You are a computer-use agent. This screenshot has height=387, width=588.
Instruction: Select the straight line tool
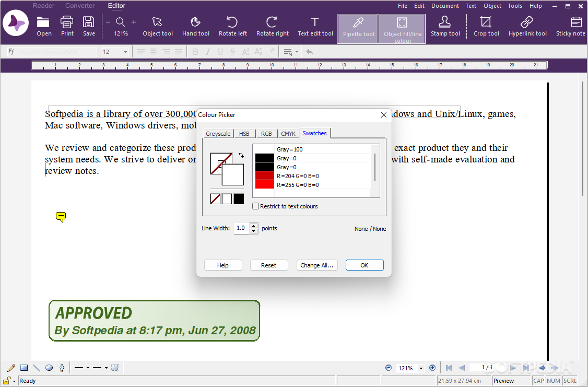pyautogui.click(x=37, y=368)
